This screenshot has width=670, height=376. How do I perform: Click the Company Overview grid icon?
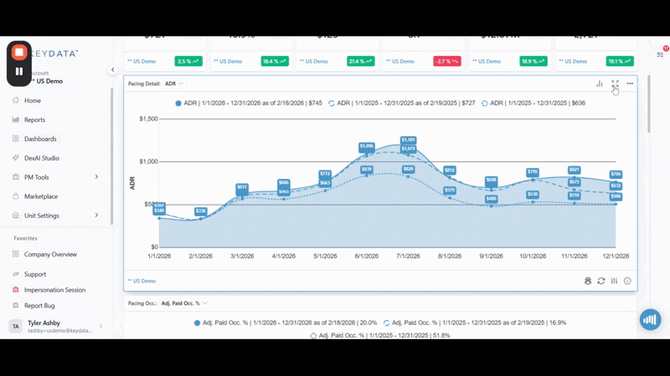[x=16, y=254]
